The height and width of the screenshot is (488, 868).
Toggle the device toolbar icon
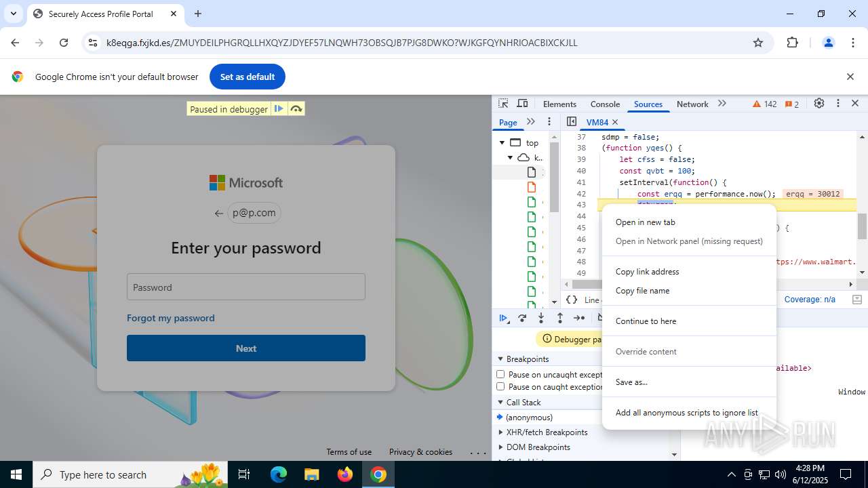[522, 104]
